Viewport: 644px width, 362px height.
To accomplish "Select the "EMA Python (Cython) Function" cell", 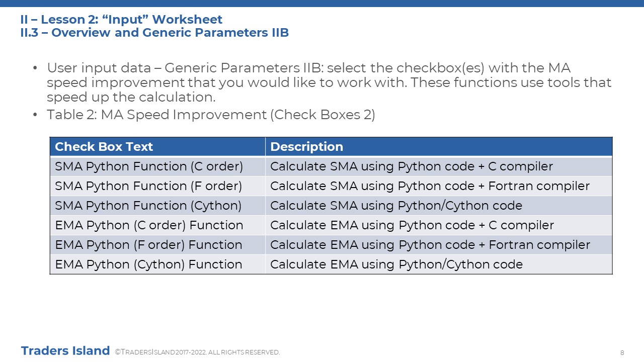I will [157, 264].
